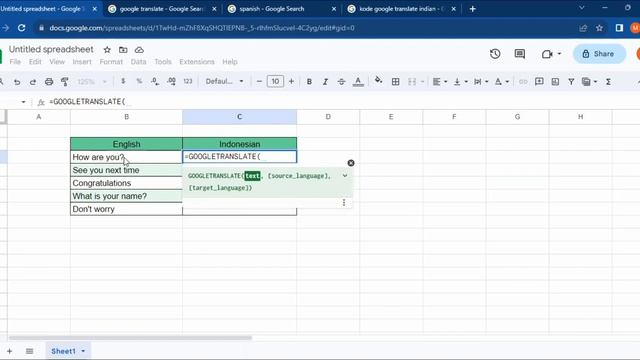This screenshot has width=640, height=360.
Task: Reload the page in browser
Action: pyautogui.click(x=22, y=28)
